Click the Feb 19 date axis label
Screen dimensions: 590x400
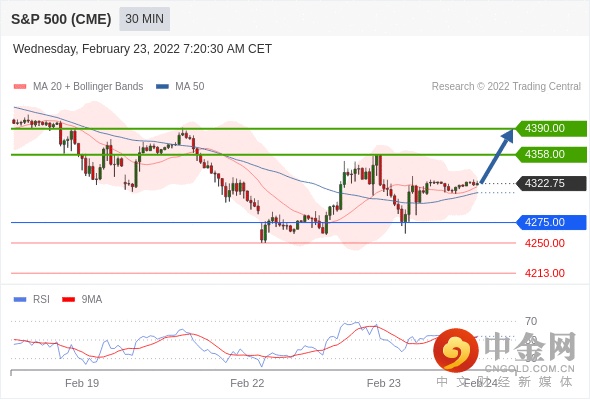(82, 383)
